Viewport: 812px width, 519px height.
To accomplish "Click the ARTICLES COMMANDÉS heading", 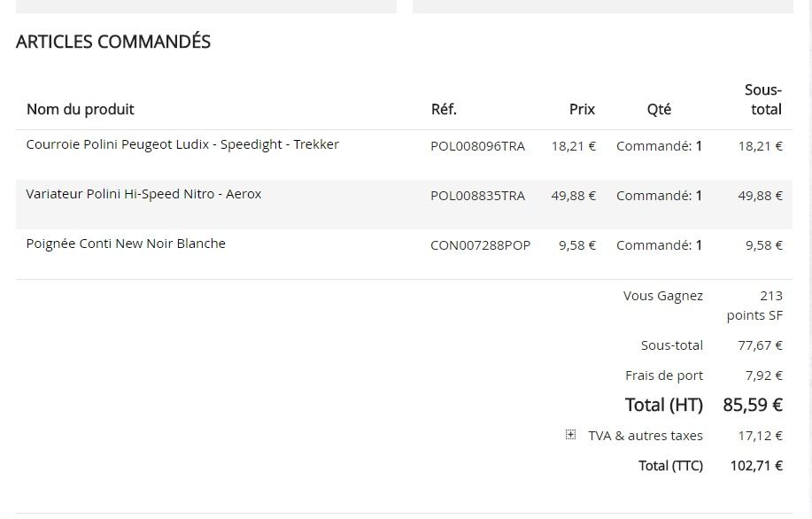I will (113, 42).
